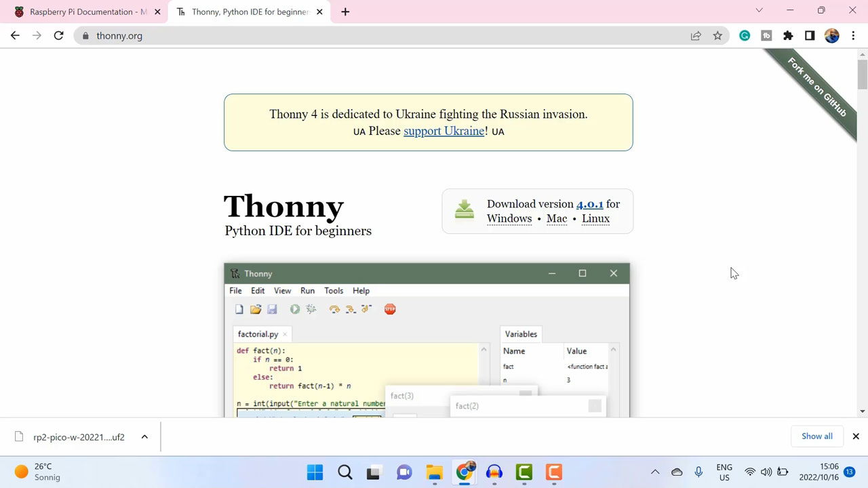Image resolution: width=868 pixels, height=488 pixels.
Task: Click Show all downloads button
Action: pos(816,436)
